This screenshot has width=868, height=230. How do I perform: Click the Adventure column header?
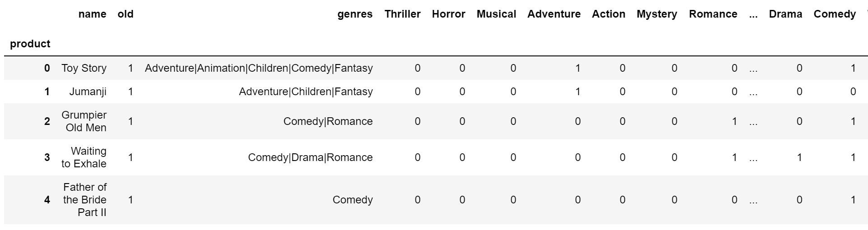pos(554,14)
